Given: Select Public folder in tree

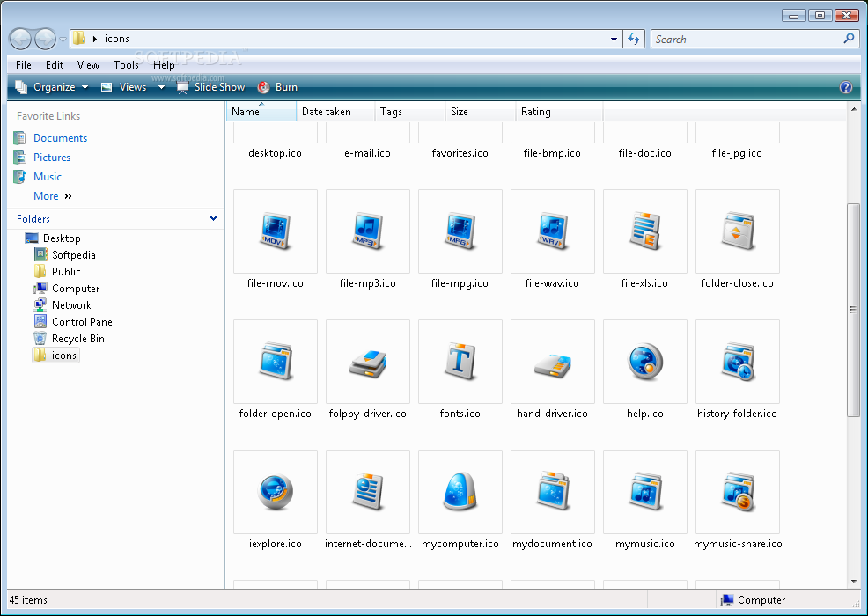Looking at the screenshot, I should pos(66,271).
